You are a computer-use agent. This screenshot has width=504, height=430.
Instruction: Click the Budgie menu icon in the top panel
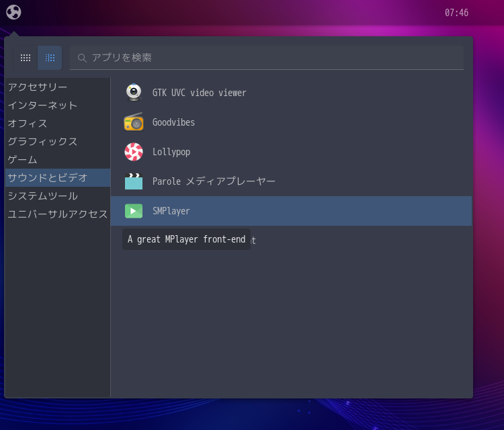pyautogui.click(x=13, y=13)
